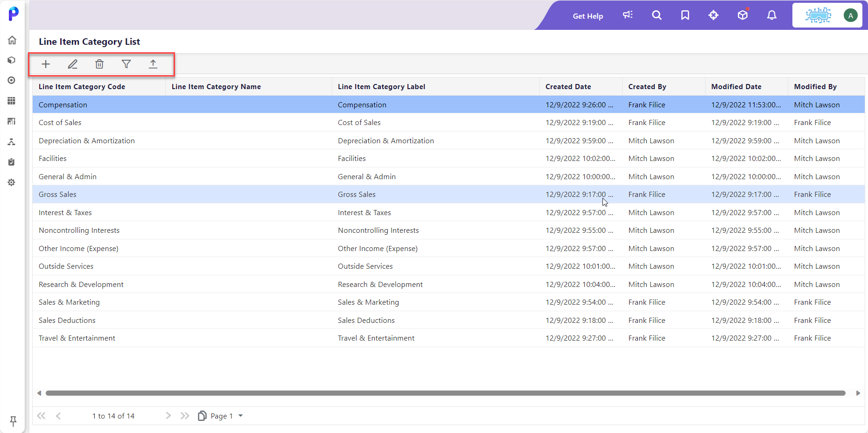Select the Compensation code row
This screenshot has width=868, height=433.
coord(448,105)
